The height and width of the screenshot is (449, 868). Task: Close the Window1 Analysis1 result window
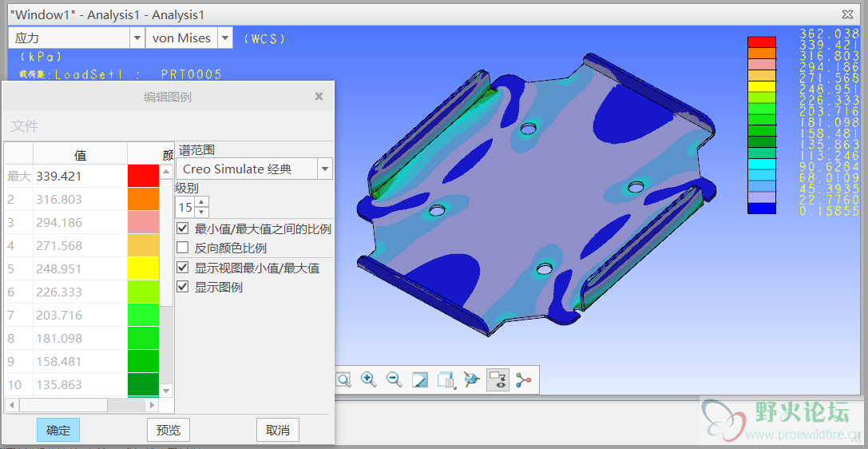click(x=847, y=14)
